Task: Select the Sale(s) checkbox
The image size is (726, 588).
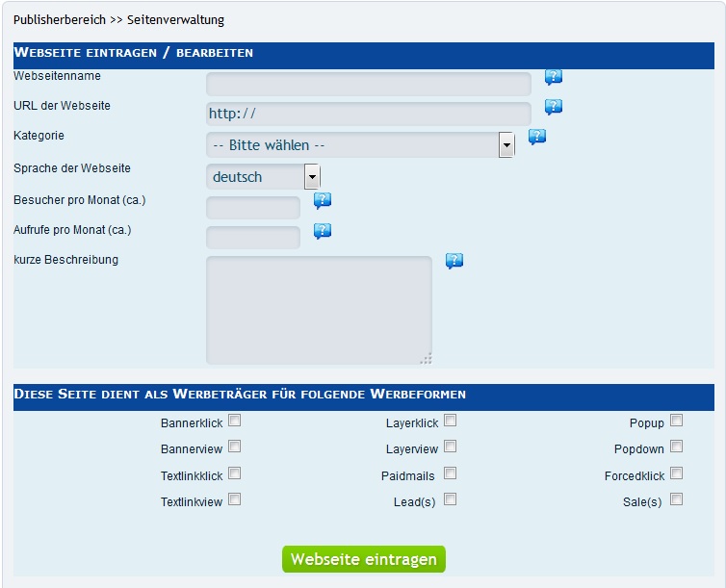Action: (x=676, y=499)
